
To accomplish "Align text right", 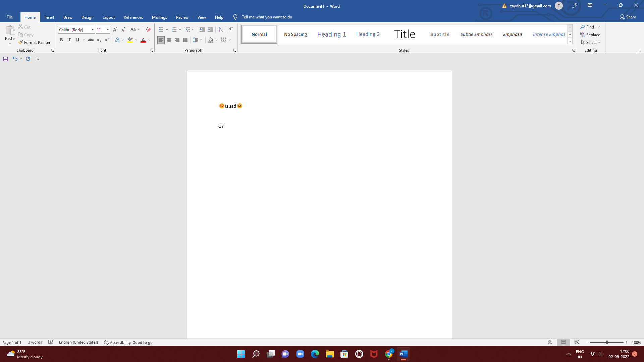I will pyautogui.click(x=177, y=40).
